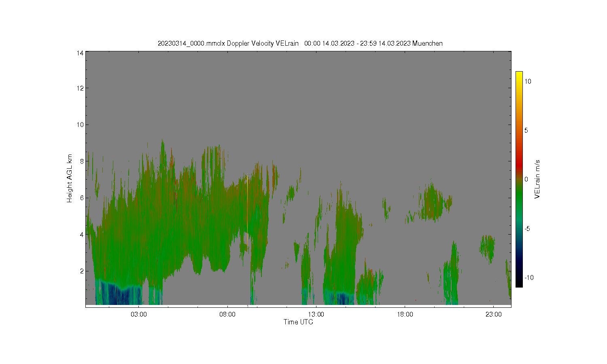Screen dimensions: 607x364
Task: Click the colorbar label '5'
Action: (x=526, y=130)
